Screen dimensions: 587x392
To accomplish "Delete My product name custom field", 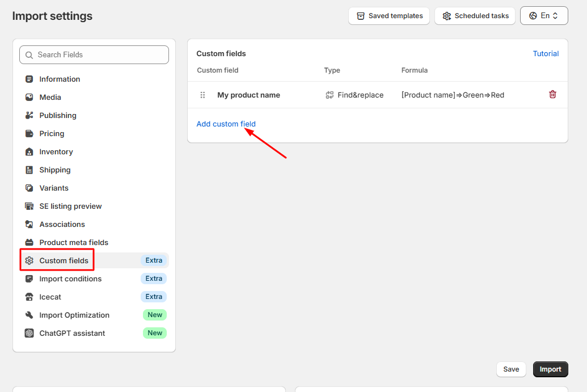I will point(552,94).
